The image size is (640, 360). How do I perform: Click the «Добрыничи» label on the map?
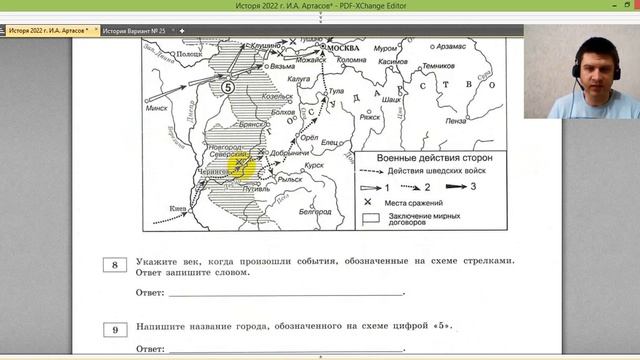point(289,153)
